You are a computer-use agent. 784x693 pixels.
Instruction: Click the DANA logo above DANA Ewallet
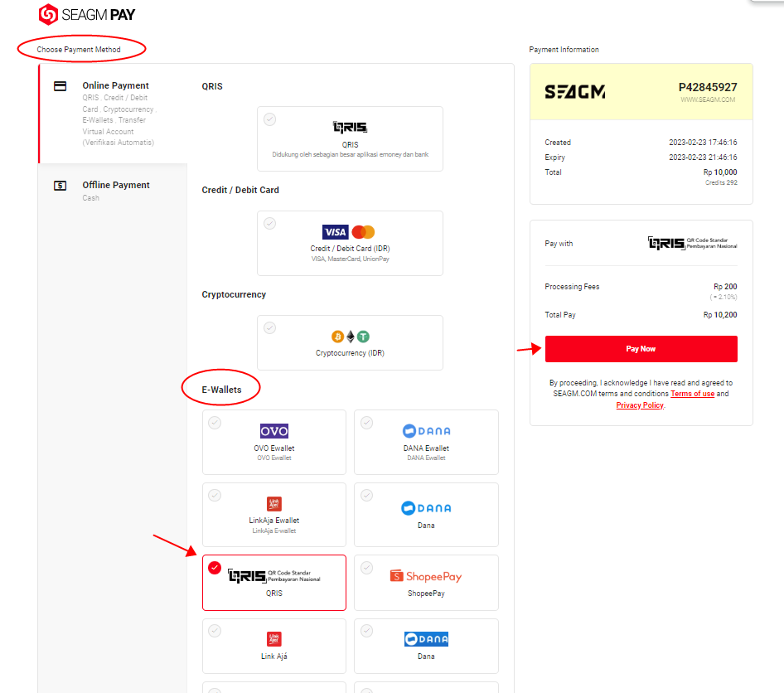coord(427,431)
